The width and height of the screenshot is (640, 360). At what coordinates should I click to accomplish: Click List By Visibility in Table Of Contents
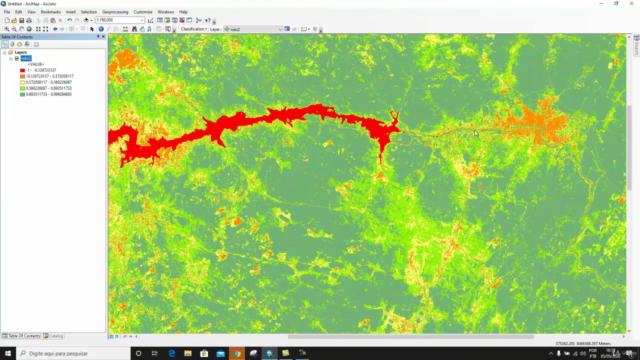[x=20, y=44]
